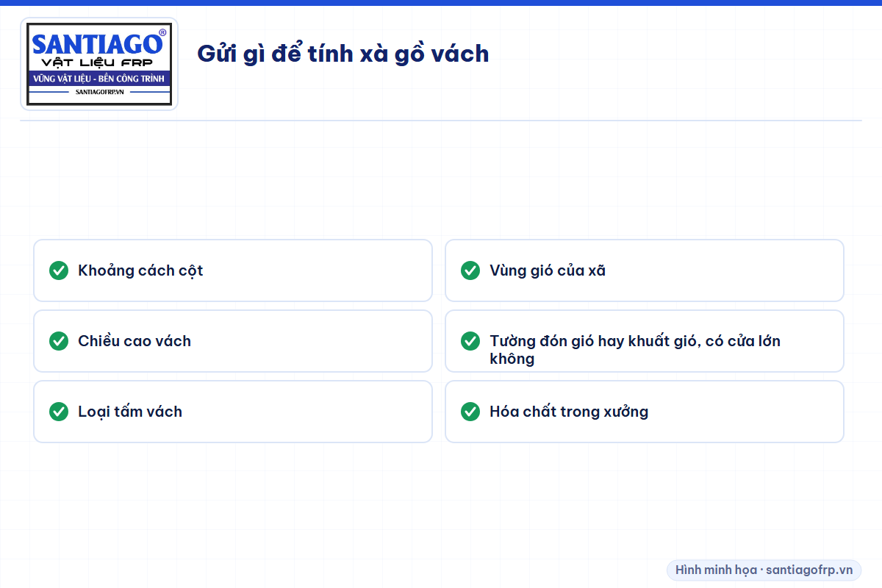The image size is (882, 588).
Task: Select the text Tường đón gió hay khuất gió
Action: point(594,341)
